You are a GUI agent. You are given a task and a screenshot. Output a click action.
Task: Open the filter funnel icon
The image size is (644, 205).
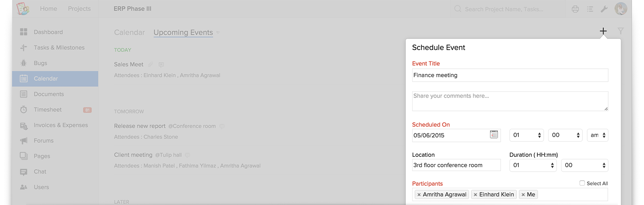tap(621, 31)
